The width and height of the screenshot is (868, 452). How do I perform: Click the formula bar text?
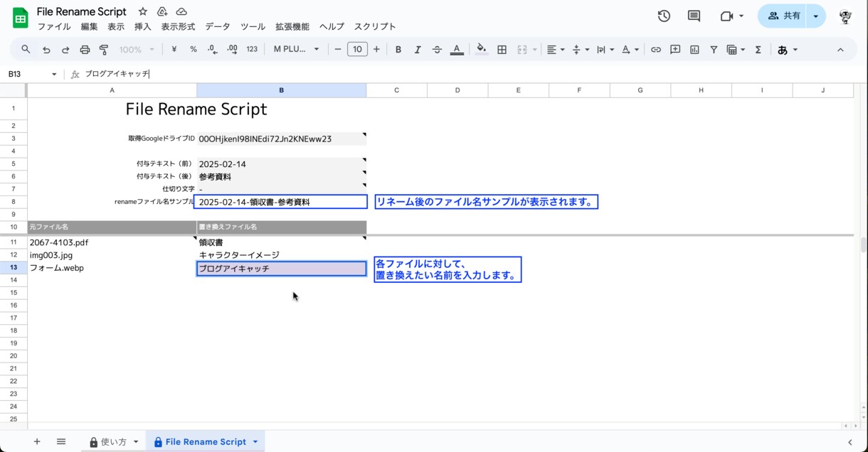117,74
